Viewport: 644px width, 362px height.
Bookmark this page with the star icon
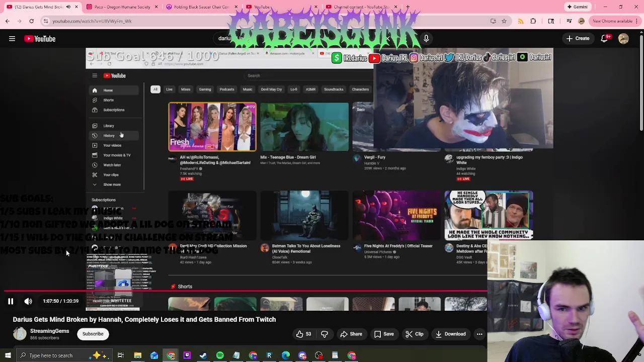pos(504,21)
